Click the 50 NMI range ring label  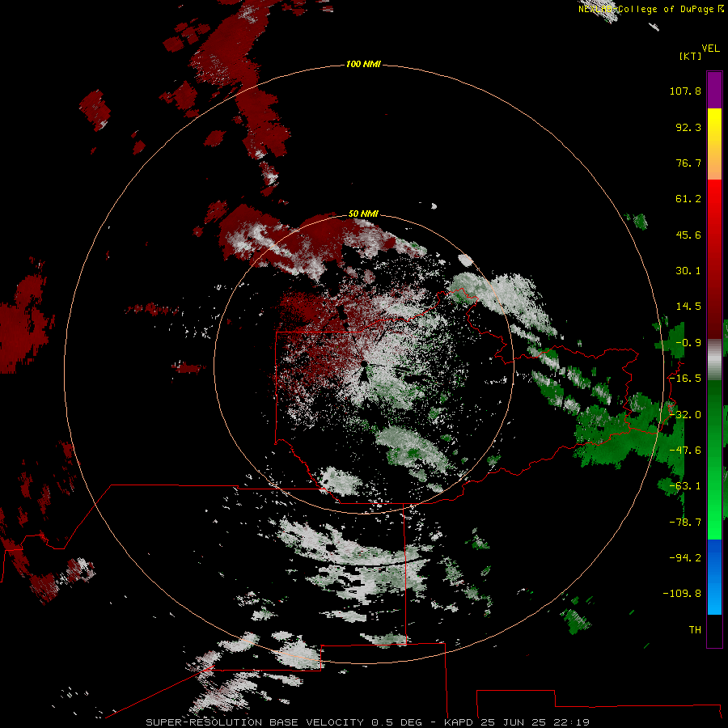(x=363, y=214)
